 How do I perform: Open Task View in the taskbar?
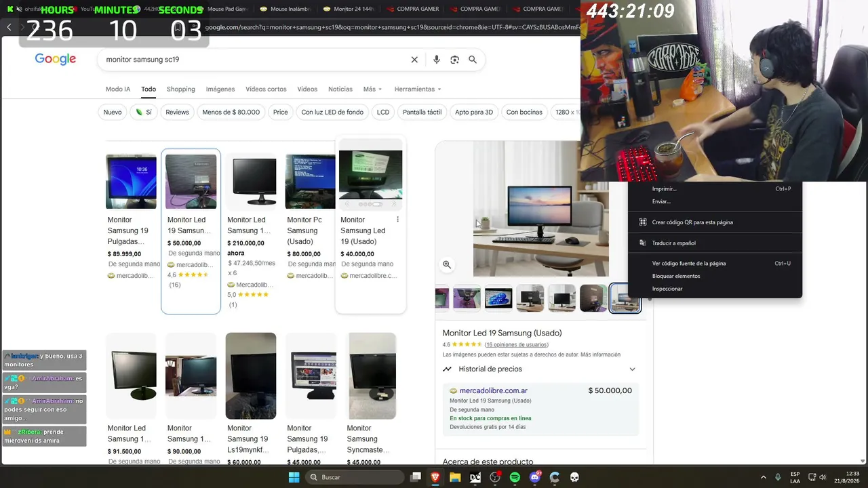(416, 477)
